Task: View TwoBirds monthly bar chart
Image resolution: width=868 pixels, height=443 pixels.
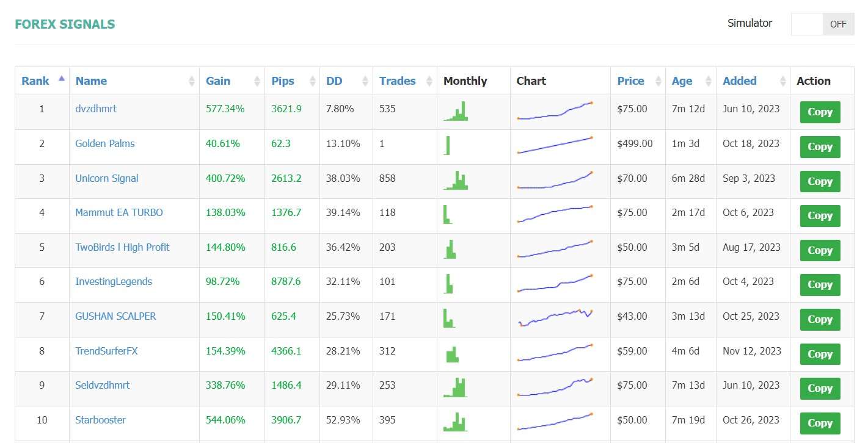Action: click(x=450, y=249)
